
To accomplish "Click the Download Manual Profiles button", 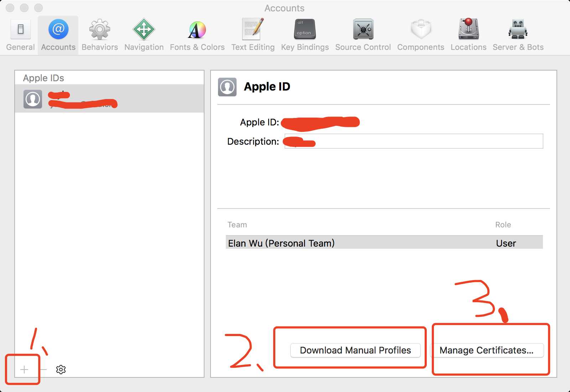I will 356,350.
